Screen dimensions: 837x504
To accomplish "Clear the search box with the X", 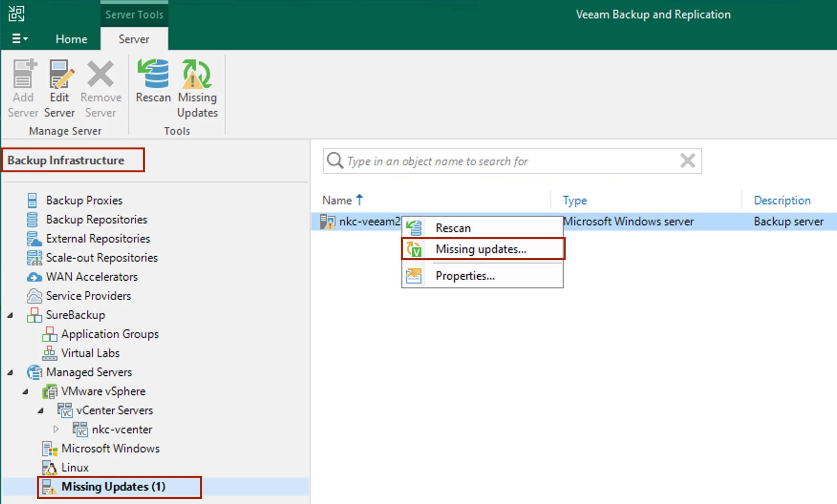I will [687, 161].
